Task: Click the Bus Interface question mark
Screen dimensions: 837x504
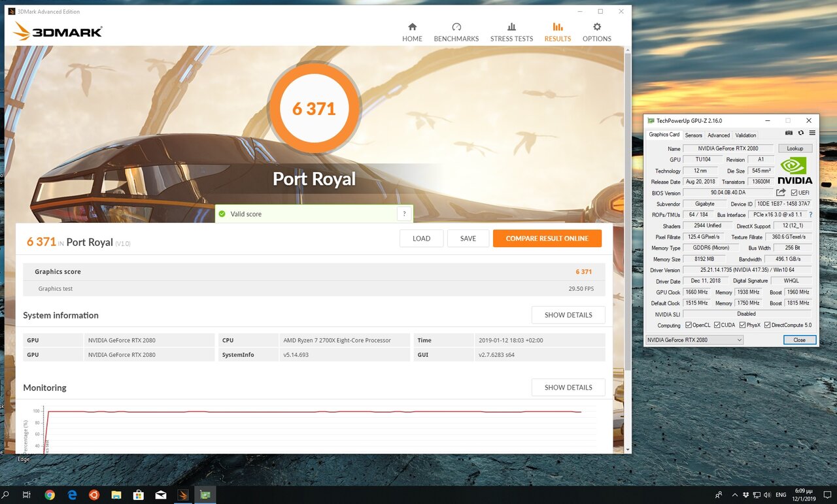Action: pos(810,214)
